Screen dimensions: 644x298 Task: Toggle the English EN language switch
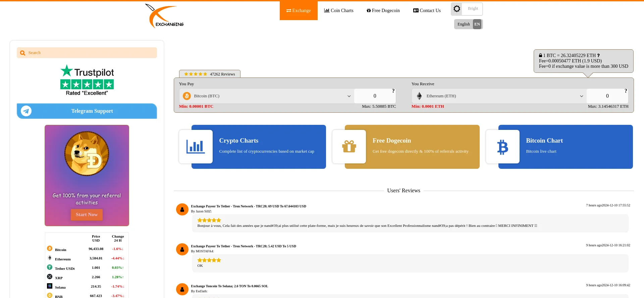coord(468,24)
